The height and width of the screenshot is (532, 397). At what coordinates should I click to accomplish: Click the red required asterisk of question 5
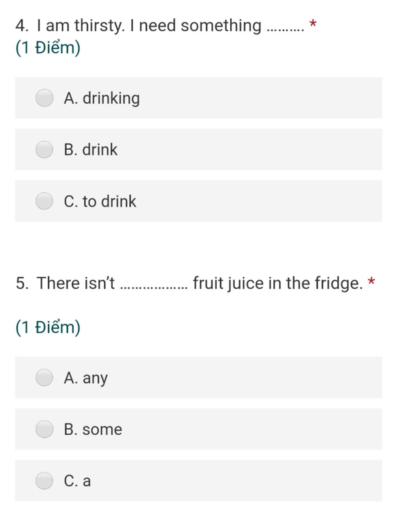[x=371, y=282]
